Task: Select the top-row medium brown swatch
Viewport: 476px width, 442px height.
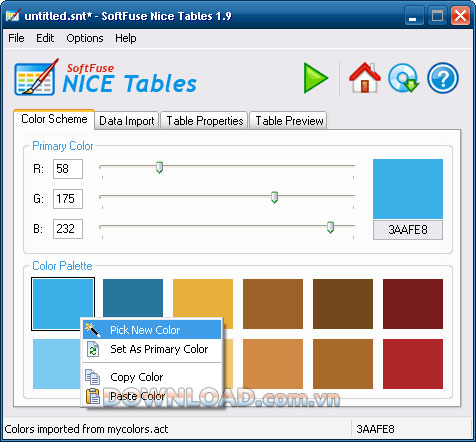Action: click(273, 304)
